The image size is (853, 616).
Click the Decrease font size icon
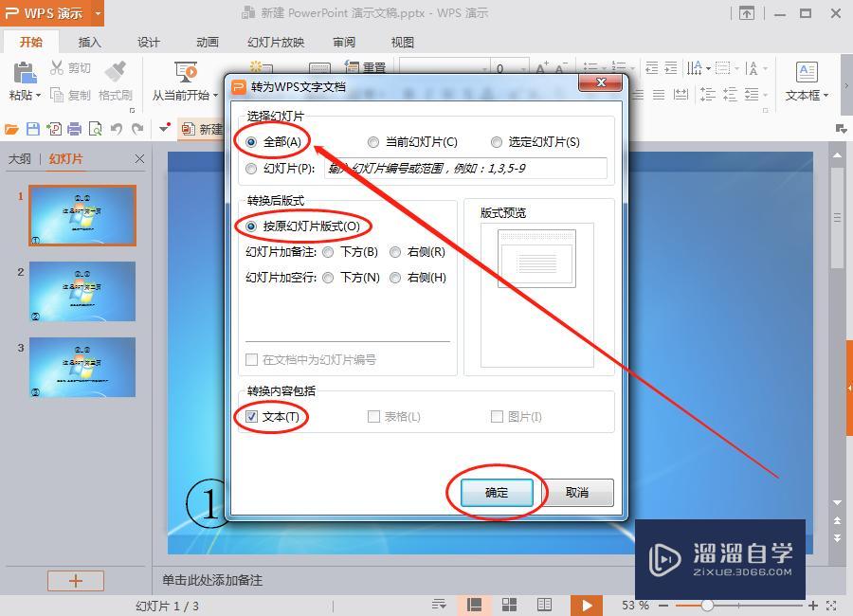tap(561, 68)
